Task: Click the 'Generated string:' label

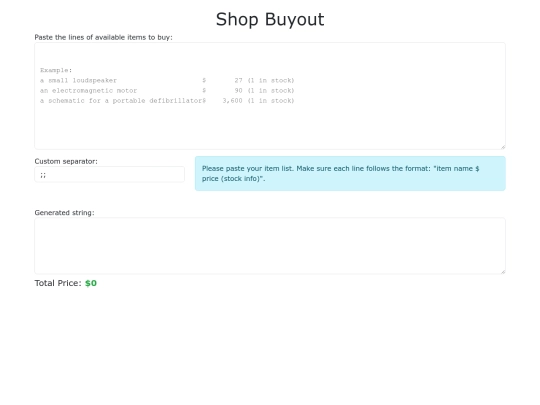Action: 64,212
